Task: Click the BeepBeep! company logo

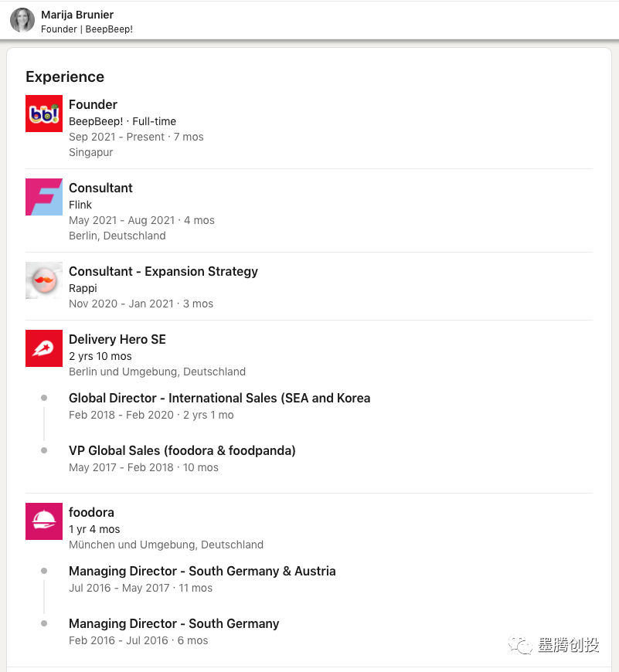Action: click(44, 114)
